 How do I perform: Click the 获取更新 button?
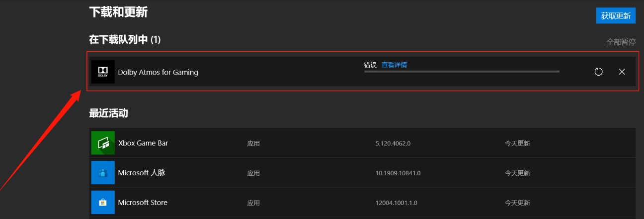tap(616, 15)
